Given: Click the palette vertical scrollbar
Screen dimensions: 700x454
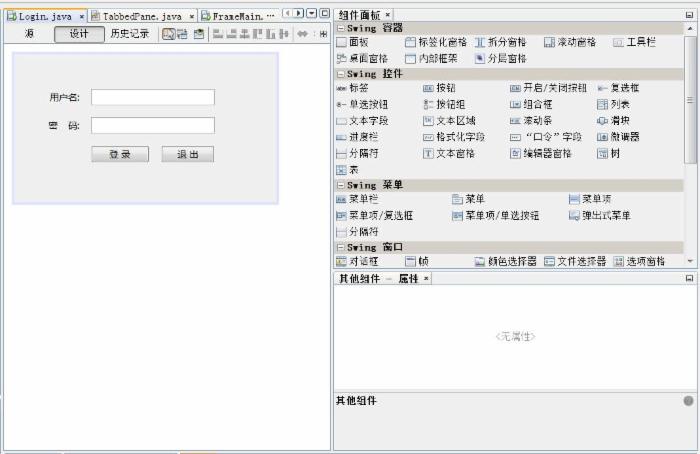Looking at the screenshot, I should [x=691, y=100].
